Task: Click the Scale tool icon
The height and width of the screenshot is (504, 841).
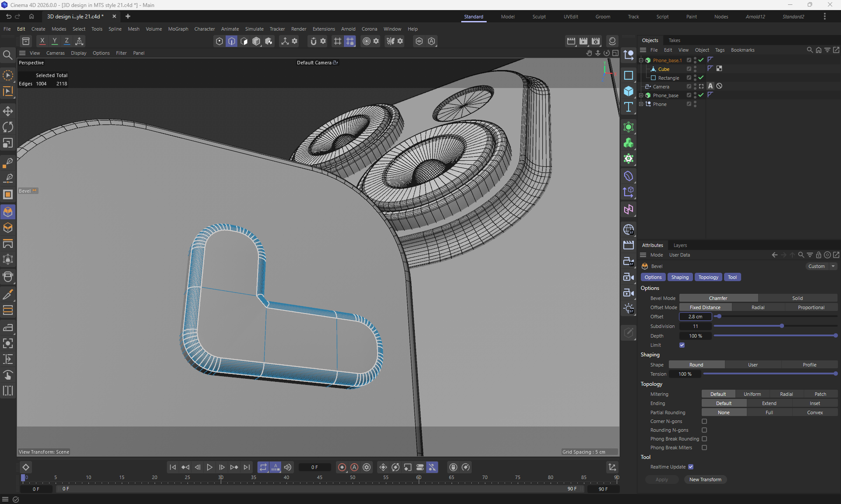Action: 8,143
